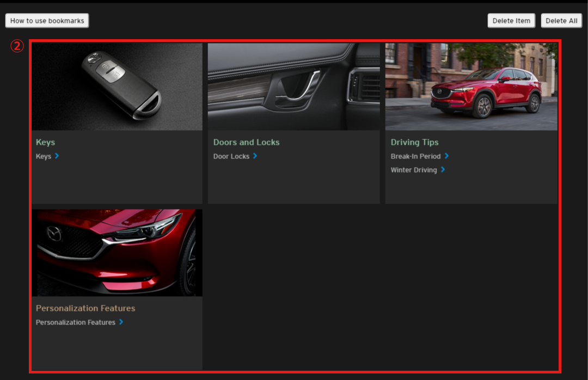This screenshot has height=380, width=588.
Task: Select the orange Personalization Features heading
Action: coord(85,308)
